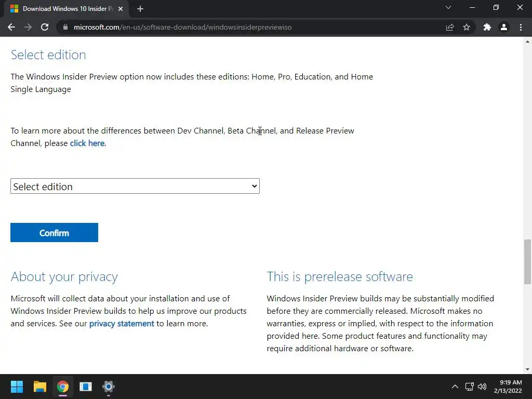Follow the 'click here' link
The width and height of the screenshot is (532, 399).
[87, 143]
